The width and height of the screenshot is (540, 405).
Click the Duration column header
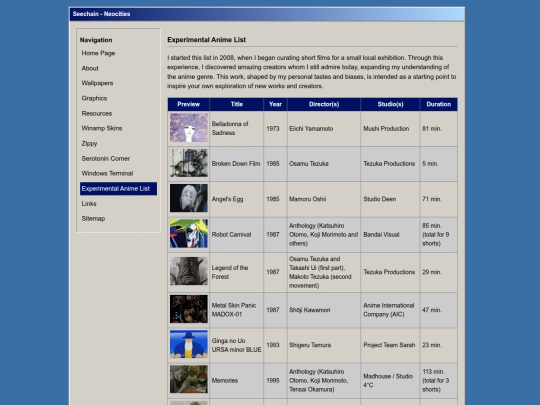(438, 104)
